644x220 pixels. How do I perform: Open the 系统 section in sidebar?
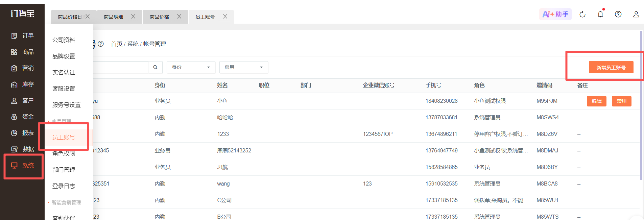[x=22, y=166]
